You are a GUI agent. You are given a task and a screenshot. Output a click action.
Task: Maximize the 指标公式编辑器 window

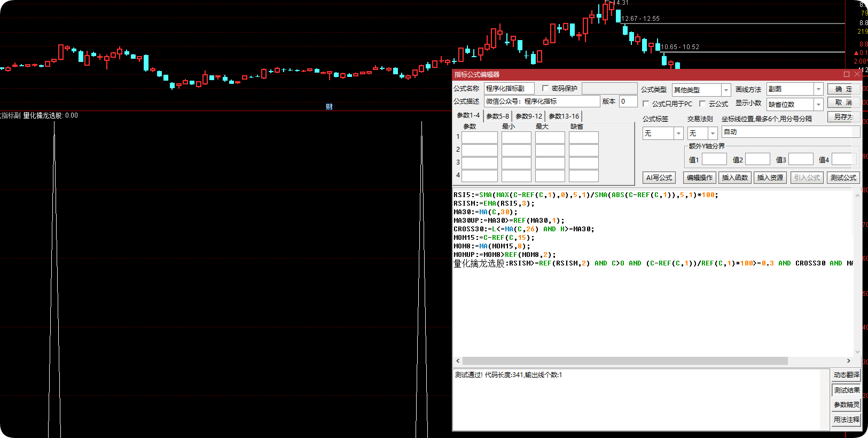coord(847,74)
